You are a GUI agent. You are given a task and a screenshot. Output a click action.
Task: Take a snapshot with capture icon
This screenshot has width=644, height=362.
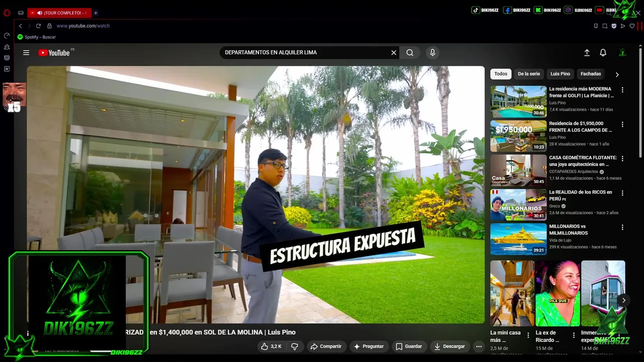(605, 26)
